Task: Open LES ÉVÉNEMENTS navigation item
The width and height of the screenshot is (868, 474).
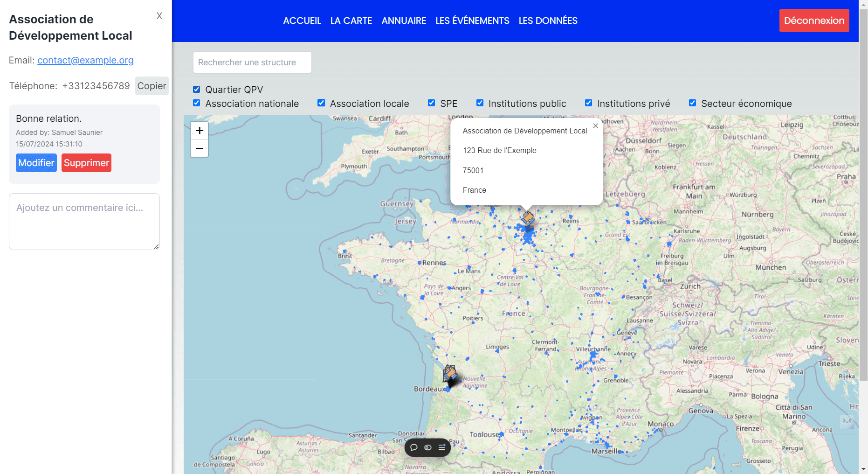Action: 472,21
